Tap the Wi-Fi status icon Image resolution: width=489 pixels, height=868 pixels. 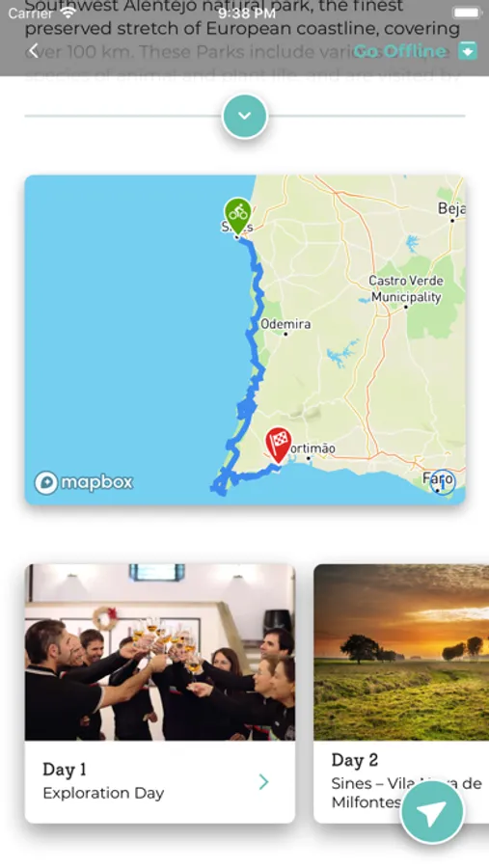[x=68, y=13]
